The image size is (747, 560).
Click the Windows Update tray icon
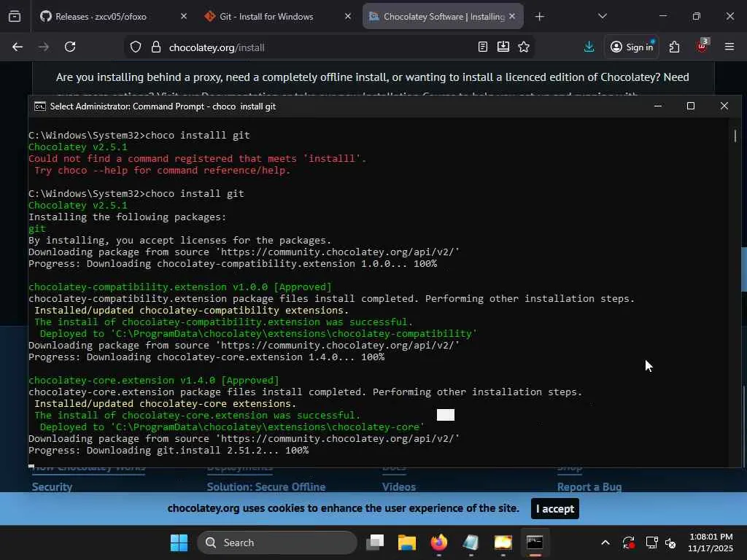pyautogui.click(x=628, y=542)
